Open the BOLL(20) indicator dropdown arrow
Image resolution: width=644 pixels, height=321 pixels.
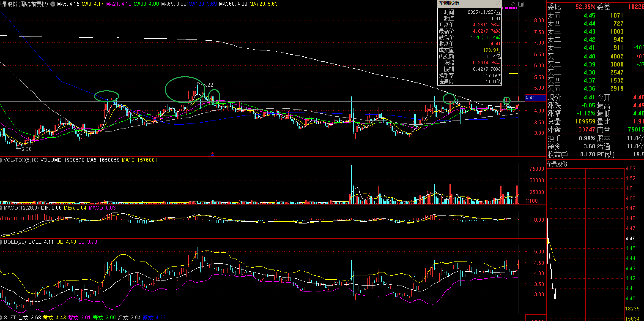pos(1,242)
